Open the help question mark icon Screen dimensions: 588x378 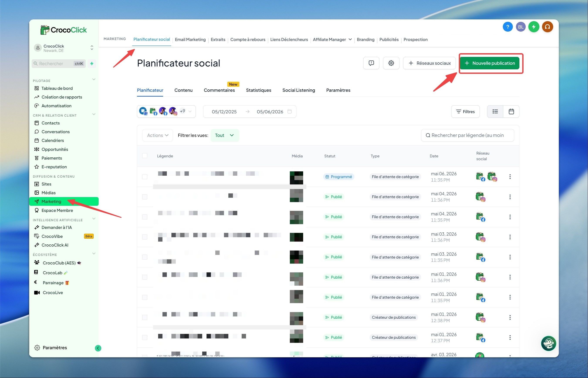pyautogui.click(x=508, y=27)
